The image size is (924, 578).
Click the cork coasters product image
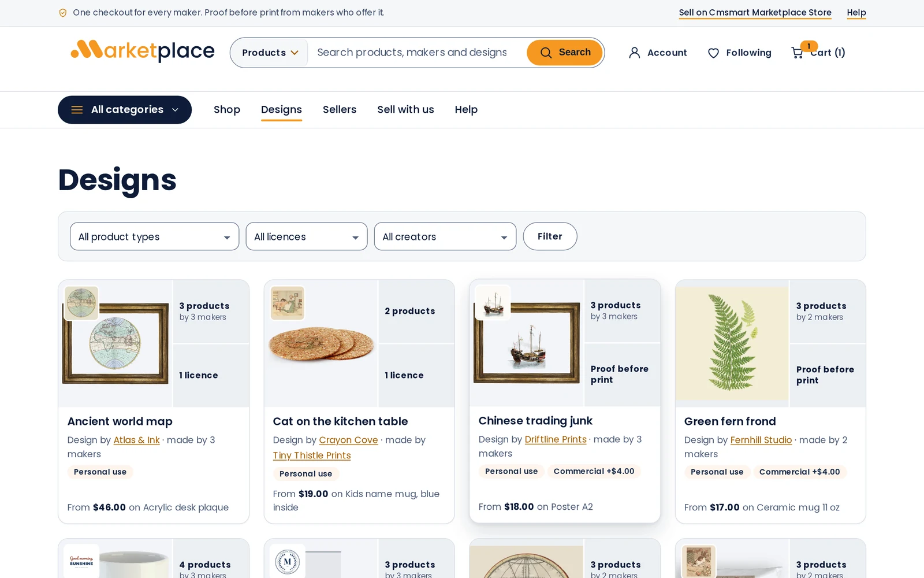coord(322,344)
